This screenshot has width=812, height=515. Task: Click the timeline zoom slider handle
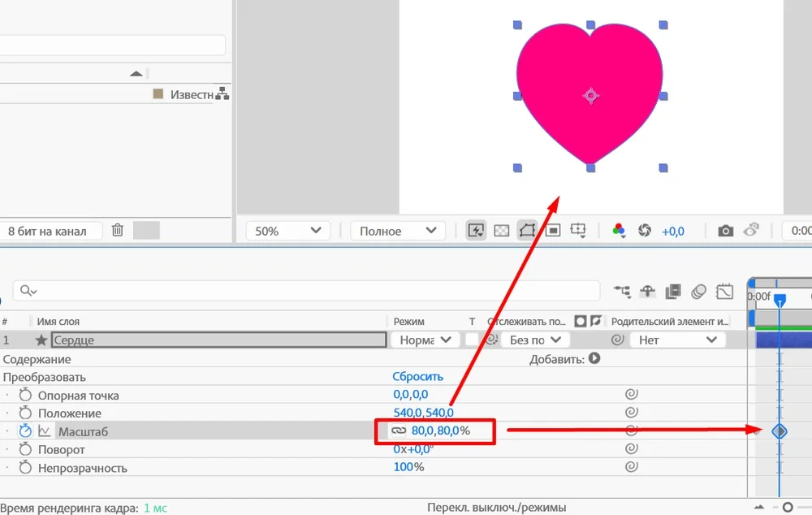[x=788, y=507]
